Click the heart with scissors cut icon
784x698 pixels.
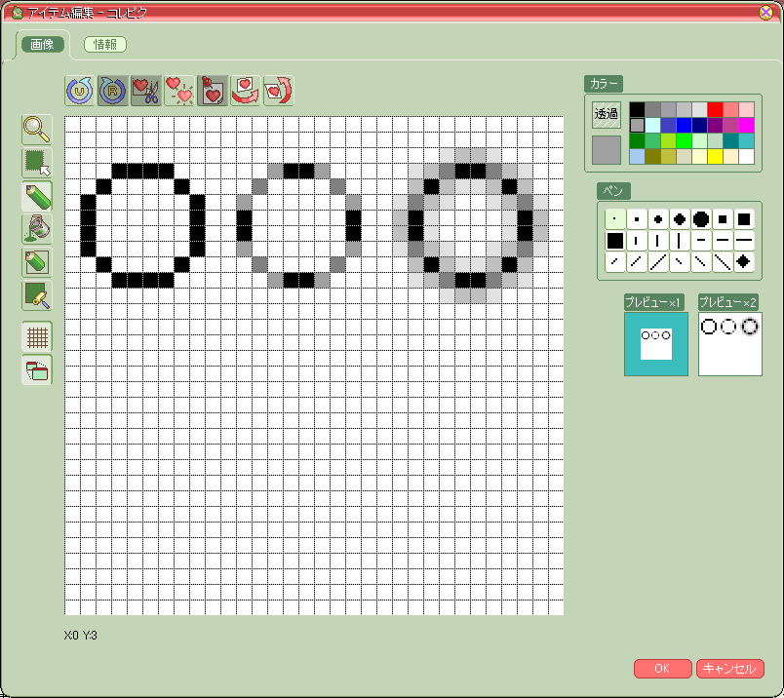tap(146, 91)
